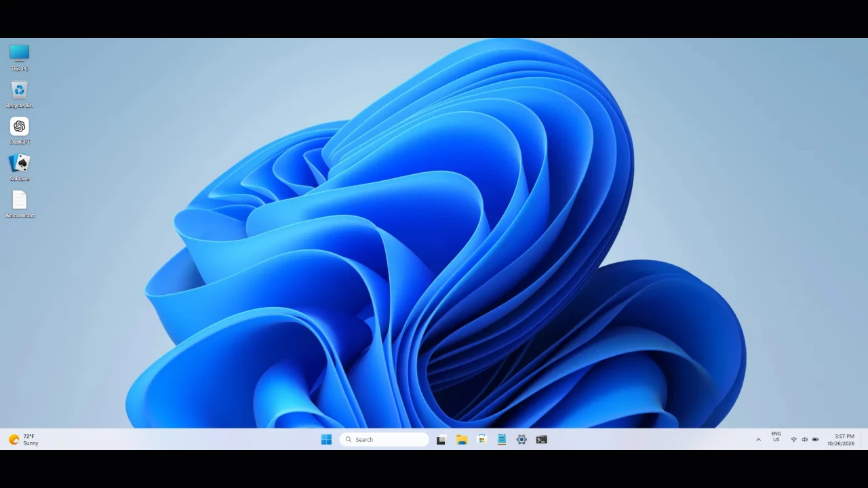This screenshot has width=868, height=488.
Task: Open File Explorer from the taskbar
Action: 462,439
